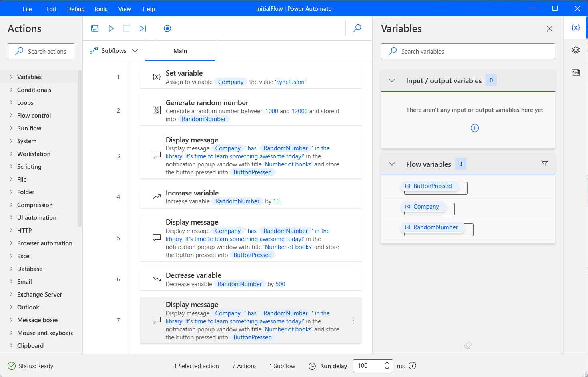Click the Increase variable action icon
This screenshot has width=588, height=377.
pyautogui.click(x=157, y=197)
